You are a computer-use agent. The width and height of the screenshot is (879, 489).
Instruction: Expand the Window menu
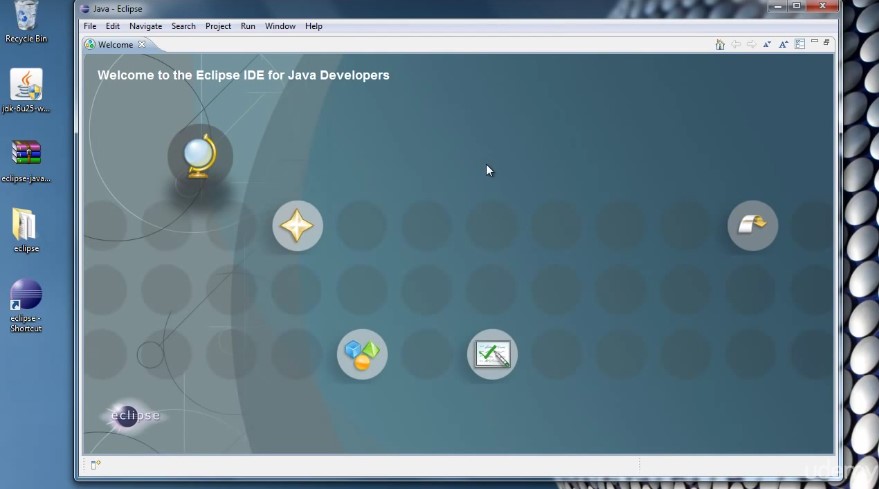click(280, 26)
